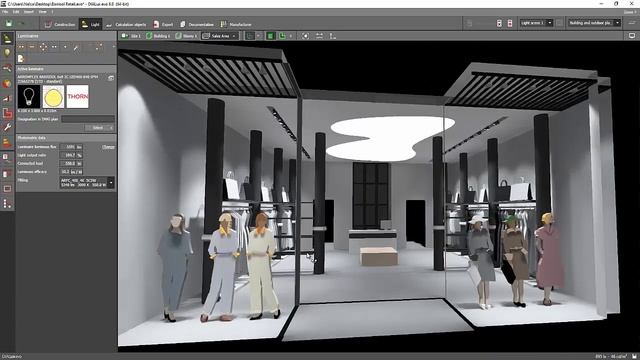Open the Insert menu

[29, 12]
